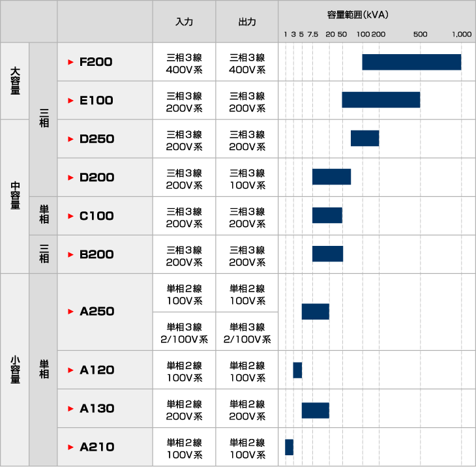Click the red arrow next to D200
The height and width of the screenshot is (467, 476).
pos(70,178)
